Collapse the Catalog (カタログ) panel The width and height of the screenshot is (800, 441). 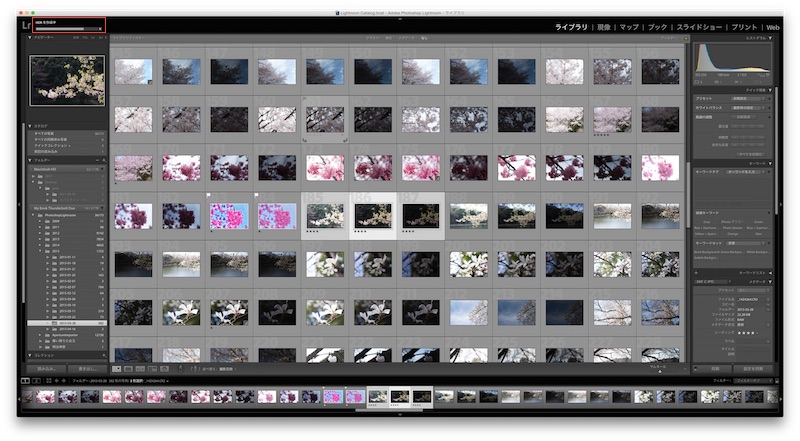(30, 126)
